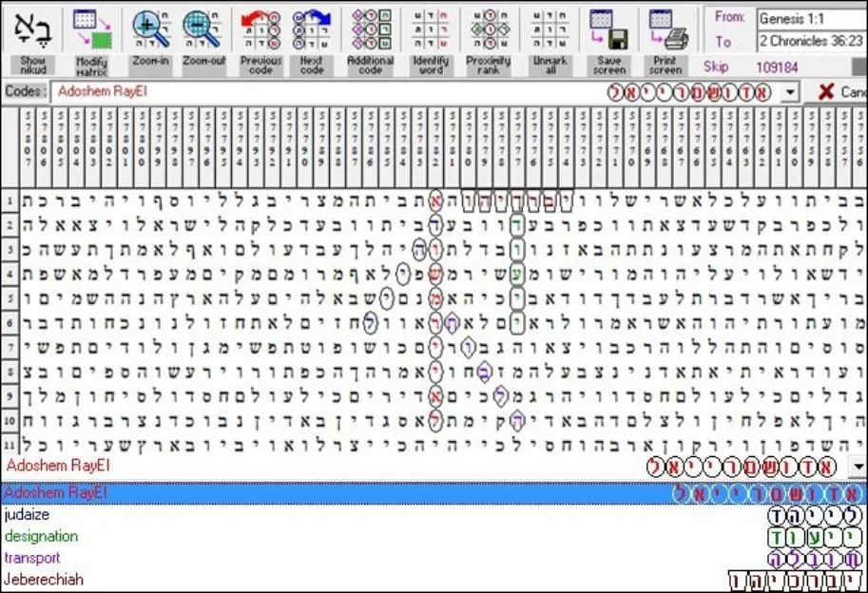Viewport: 868px width, 593px height.
Task: Click the Identify word label button
Action: point(431,66)
